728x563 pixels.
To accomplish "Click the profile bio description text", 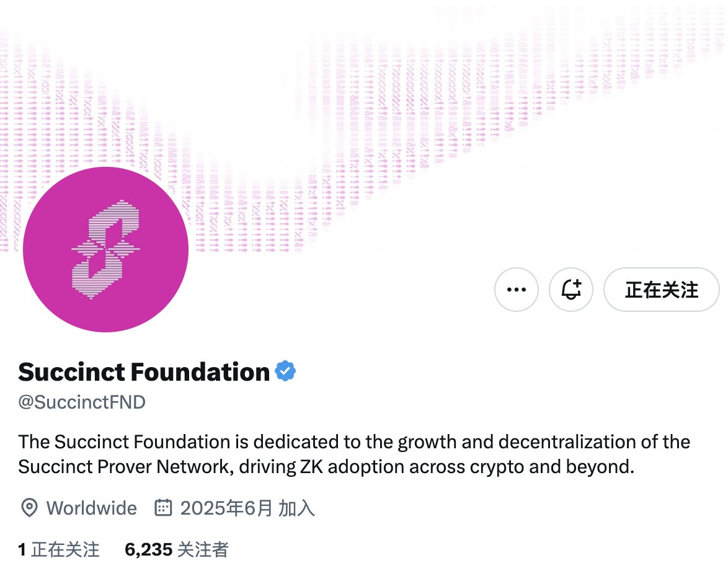I will tap(354, 454).
